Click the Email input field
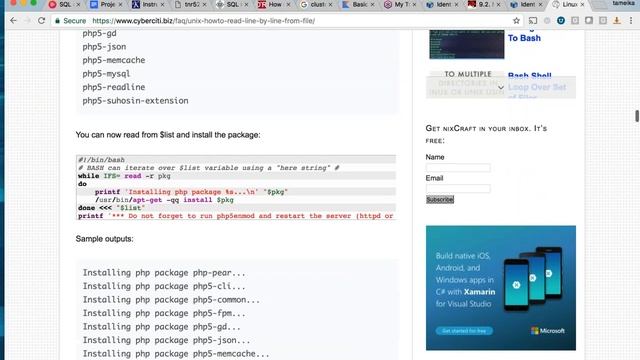This screenshot has height=360, width=640. 458,189
